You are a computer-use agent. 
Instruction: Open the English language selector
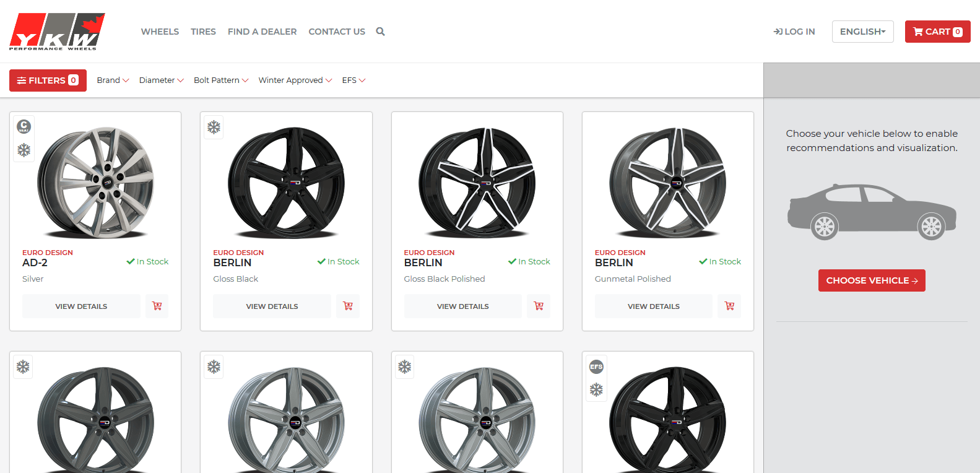862,32
